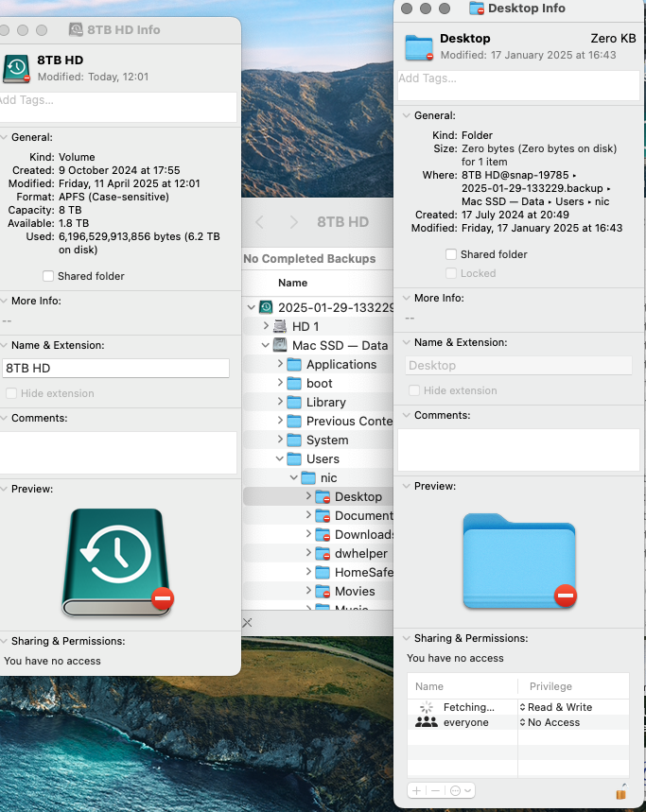Click the everyone group icon in permissions

coord(427,722)
